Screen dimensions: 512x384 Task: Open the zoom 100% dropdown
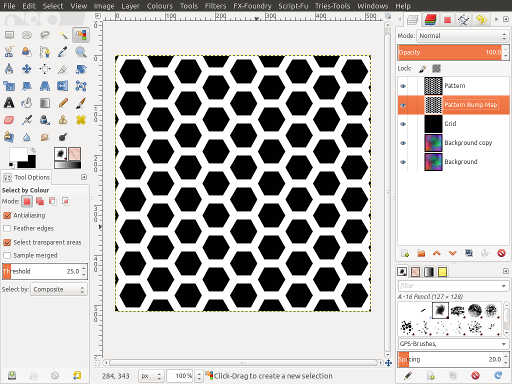(199, 376)
